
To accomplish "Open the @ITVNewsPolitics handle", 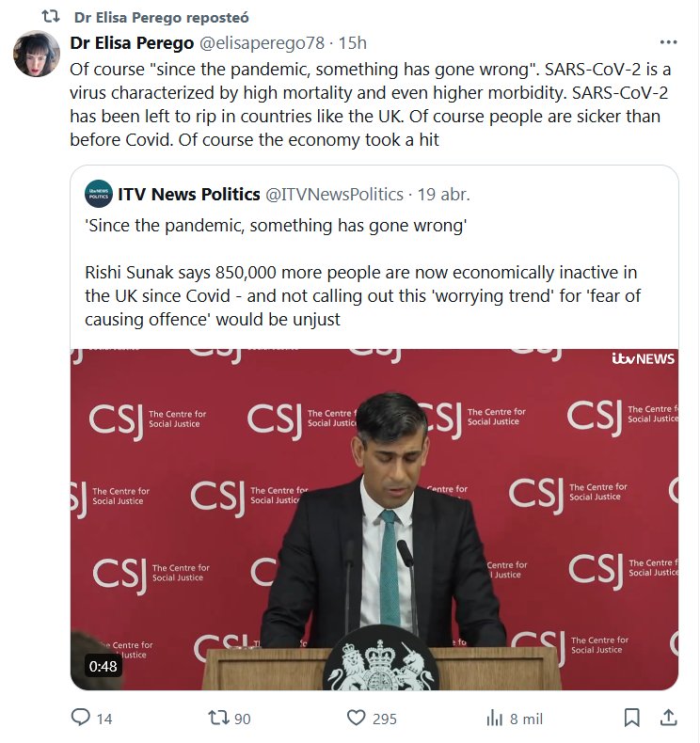I will 335,195.
